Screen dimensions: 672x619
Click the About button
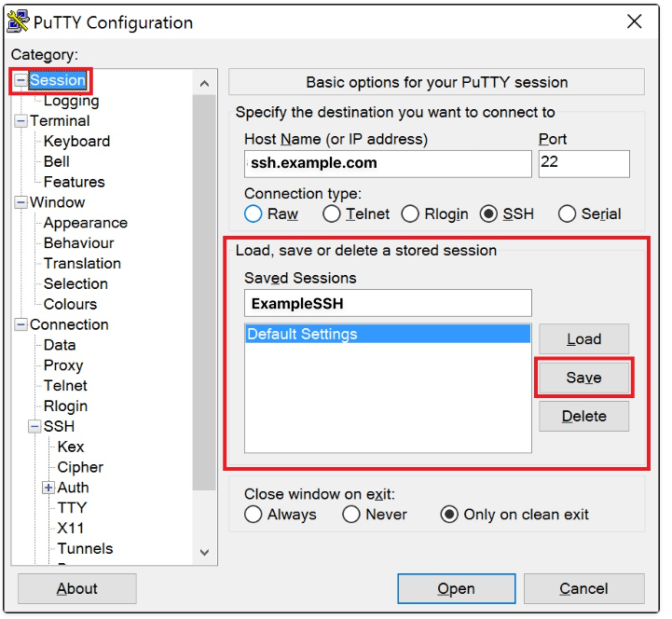pos(77,588)
